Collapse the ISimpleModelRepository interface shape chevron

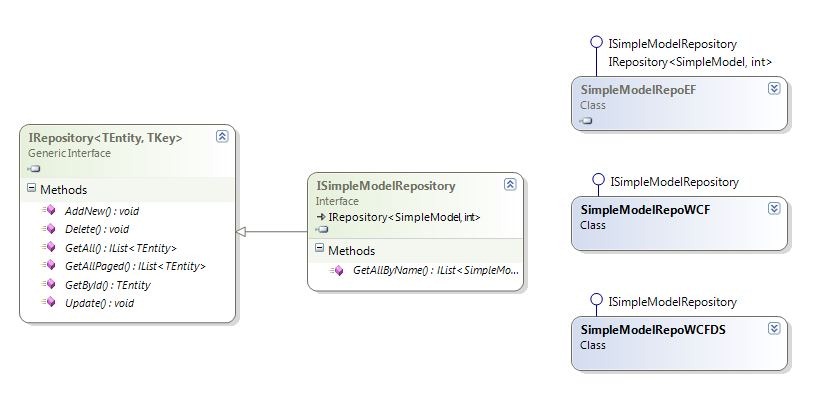510,184
